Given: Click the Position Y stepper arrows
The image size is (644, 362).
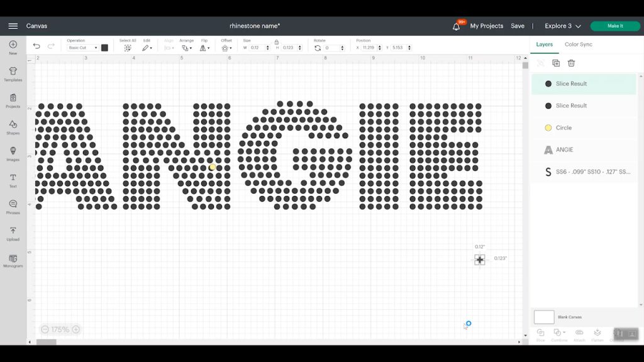Looking at the screenshot, I should pos(409,48).
